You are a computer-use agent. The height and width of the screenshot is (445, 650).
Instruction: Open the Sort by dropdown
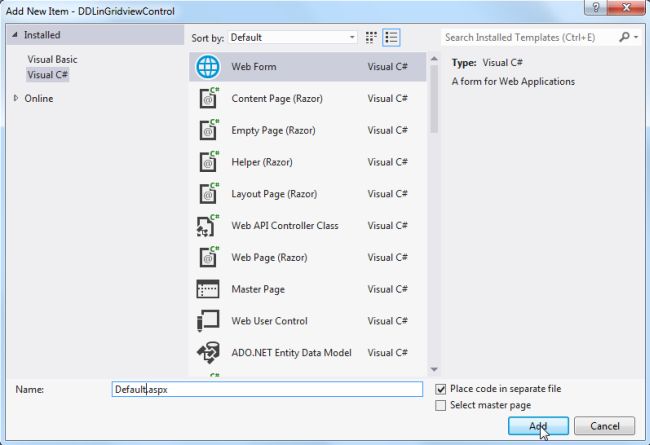click(292, 37)
